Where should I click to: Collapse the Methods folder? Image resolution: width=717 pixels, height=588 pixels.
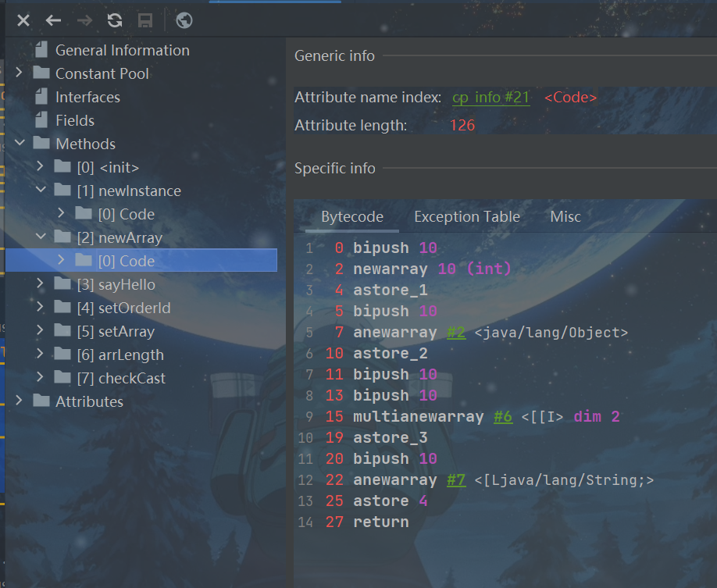[20, 144]
